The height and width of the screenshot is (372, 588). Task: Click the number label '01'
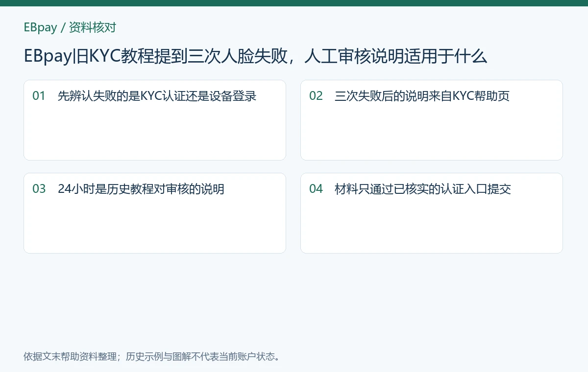pos(39,96)
